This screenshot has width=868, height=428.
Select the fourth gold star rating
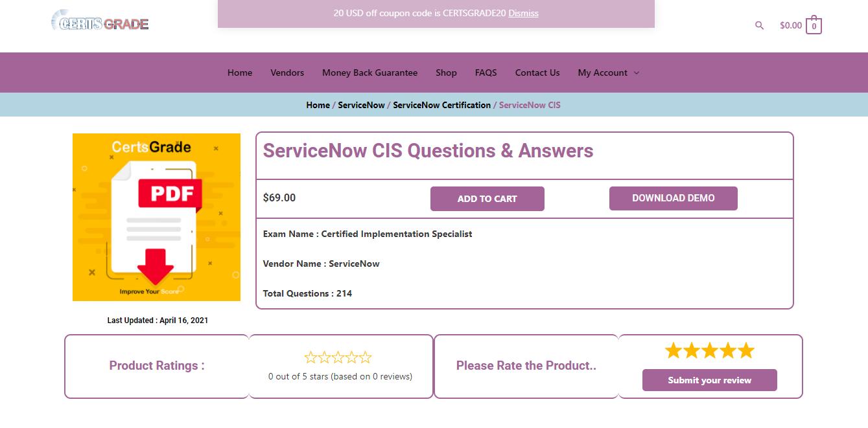click(x=728, y=351)
